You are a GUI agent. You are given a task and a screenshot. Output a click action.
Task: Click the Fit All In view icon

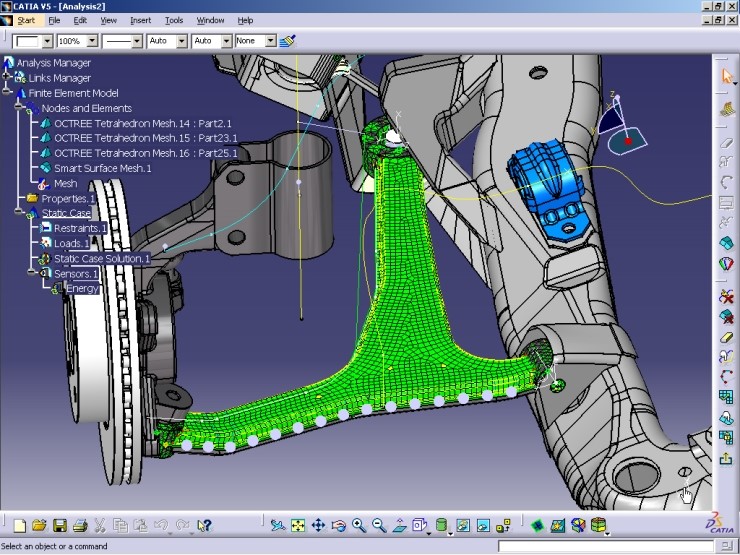pos(298,525)
